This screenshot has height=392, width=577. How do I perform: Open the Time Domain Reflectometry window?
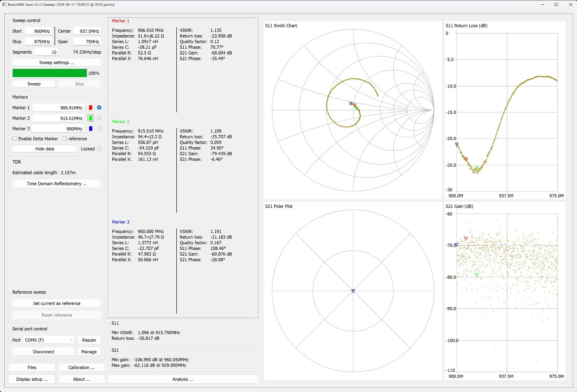(x=56, y=183)
